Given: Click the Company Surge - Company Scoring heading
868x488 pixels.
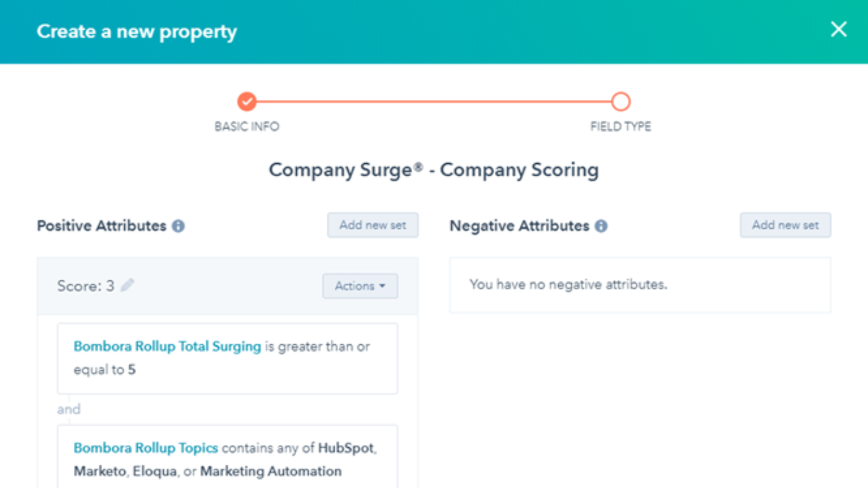Looking at the screenshot, I should click(434, 170).
